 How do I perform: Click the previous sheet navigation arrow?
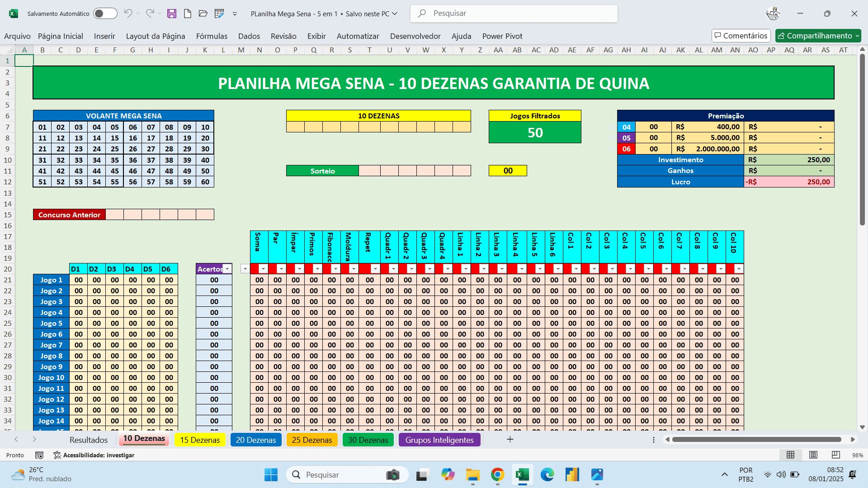point(16,439)
